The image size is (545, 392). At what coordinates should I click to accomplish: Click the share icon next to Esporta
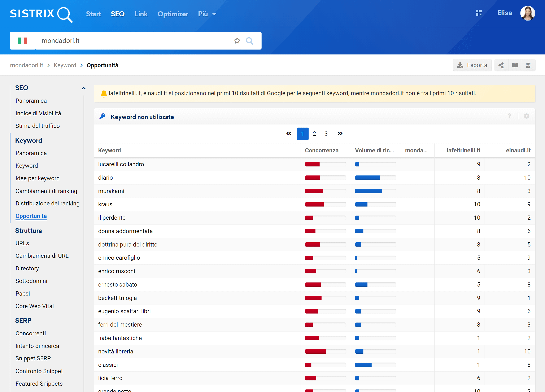pos(501,65)
